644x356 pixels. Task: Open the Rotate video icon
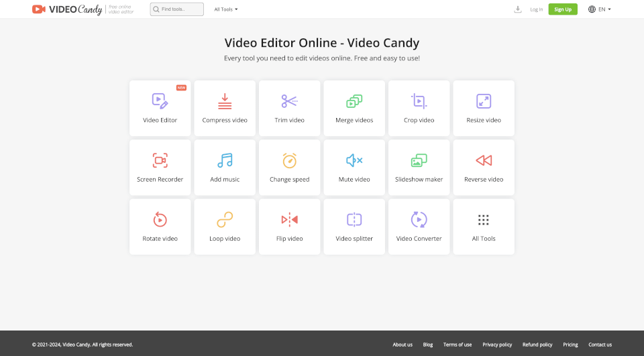[x=160, y=219]
